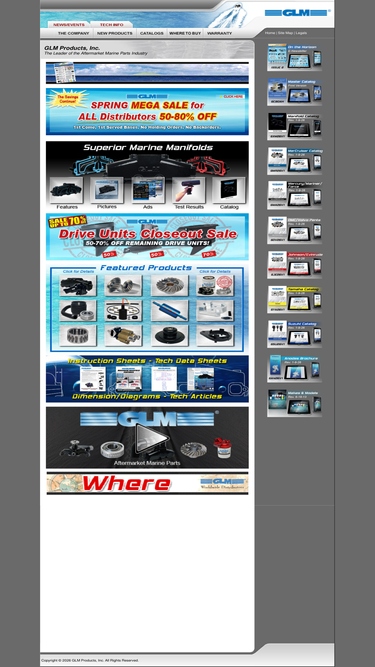Open the Anodes Brochure
This screenshot has width=375, height=667.
(x=294, y=368)
